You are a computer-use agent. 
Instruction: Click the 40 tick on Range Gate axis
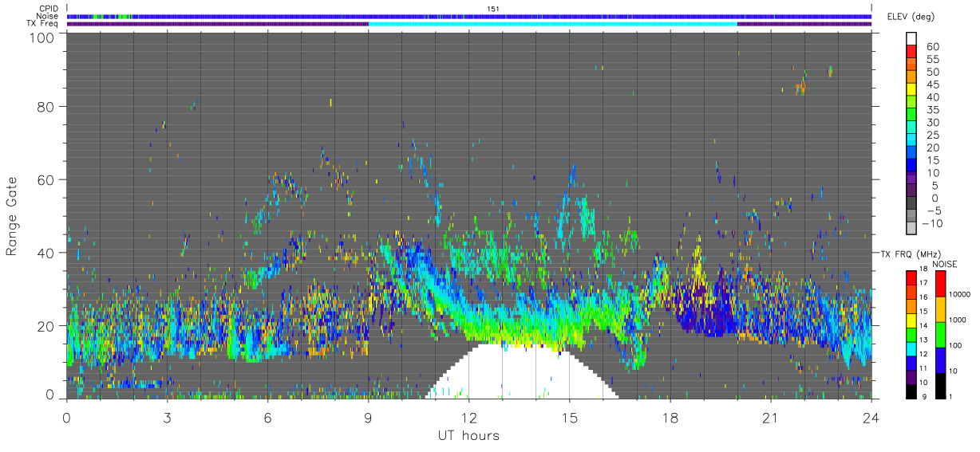(45, 253)
